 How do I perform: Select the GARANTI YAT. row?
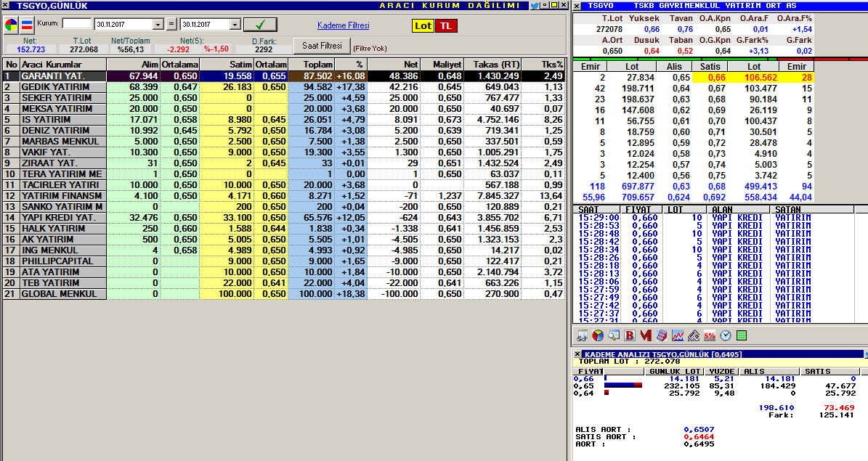pyautogui.click(x=283, y=76)
